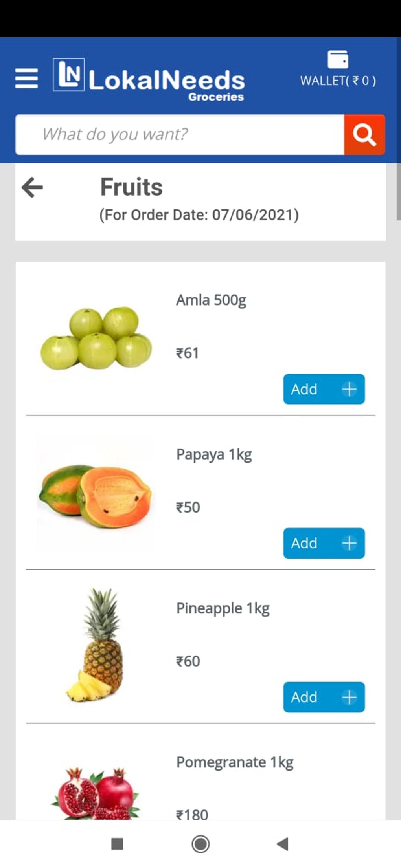
Task: Open the hamburger menu
Action: [26, 78]
